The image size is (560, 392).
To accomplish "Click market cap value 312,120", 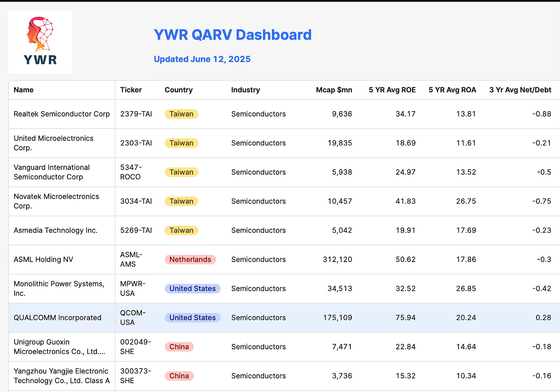I will pyautogui.click(x=337, y=260).
